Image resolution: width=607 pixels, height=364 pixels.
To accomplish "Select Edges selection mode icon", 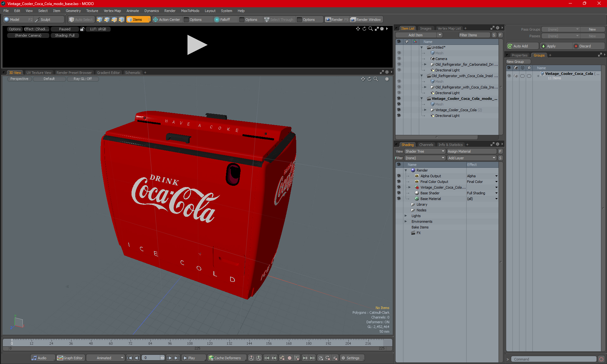I will 107,20.
